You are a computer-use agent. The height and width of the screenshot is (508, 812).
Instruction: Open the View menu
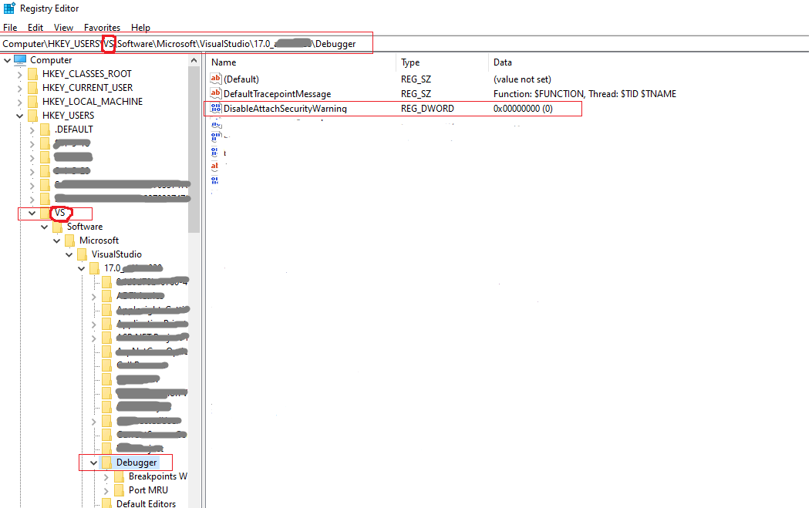coord(63,28)
